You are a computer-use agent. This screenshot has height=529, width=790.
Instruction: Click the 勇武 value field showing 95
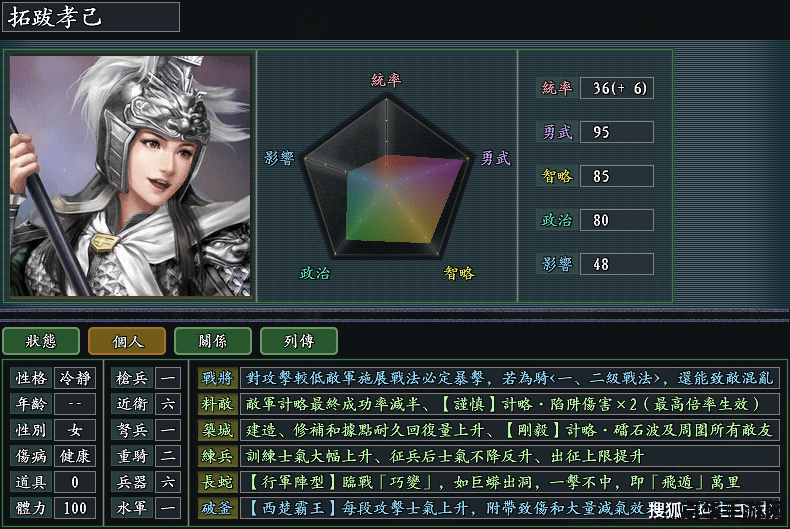point(617,132)
